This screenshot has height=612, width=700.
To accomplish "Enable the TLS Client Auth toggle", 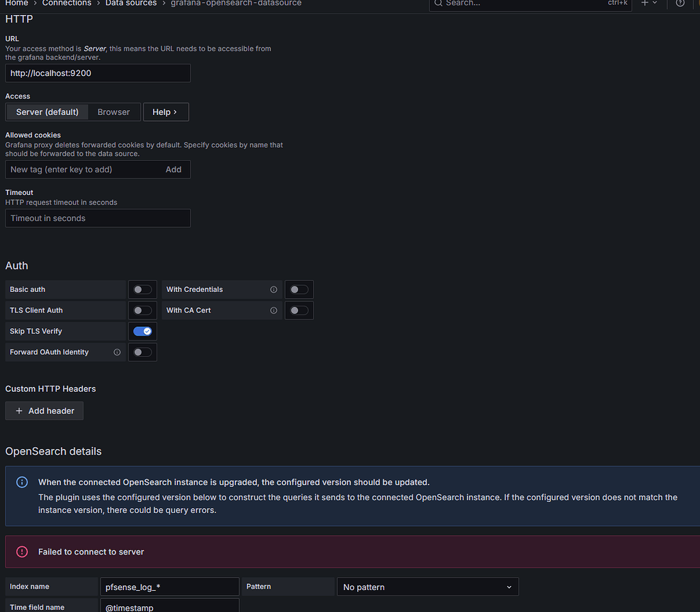I will (142, 310).
